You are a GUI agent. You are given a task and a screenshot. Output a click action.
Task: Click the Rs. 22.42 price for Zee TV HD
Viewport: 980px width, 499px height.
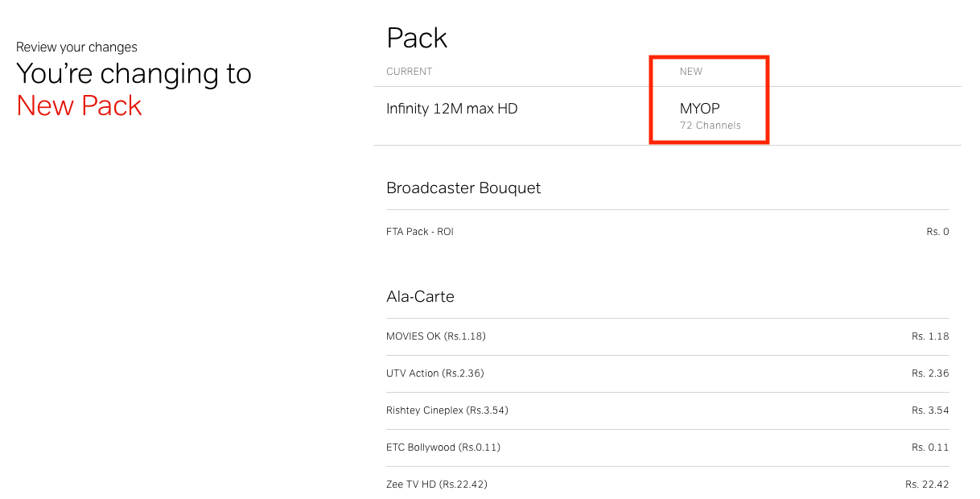pyautogui.click(x=927, y=485)
